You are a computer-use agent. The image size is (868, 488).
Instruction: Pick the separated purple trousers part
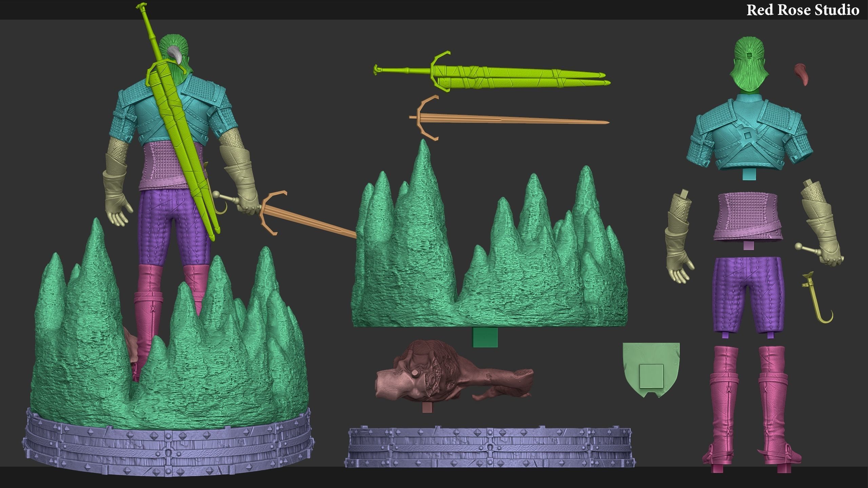[x=749, y=297]
